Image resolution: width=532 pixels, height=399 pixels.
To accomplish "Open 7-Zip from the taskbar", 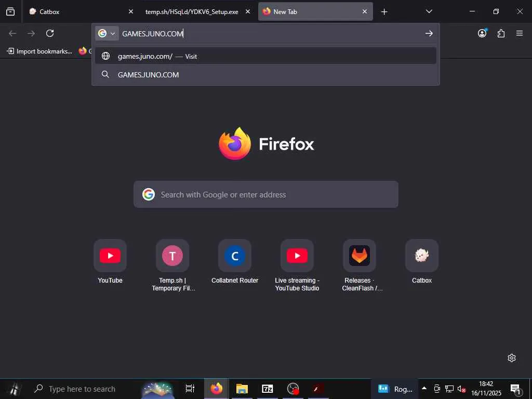I will pos(268,389).
